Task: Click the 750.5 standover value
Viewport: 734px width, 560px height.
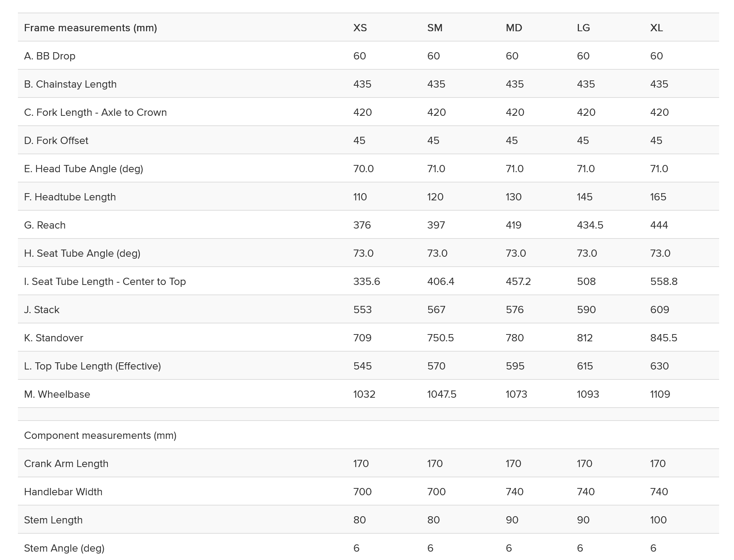Action: (x=440, y=338)
